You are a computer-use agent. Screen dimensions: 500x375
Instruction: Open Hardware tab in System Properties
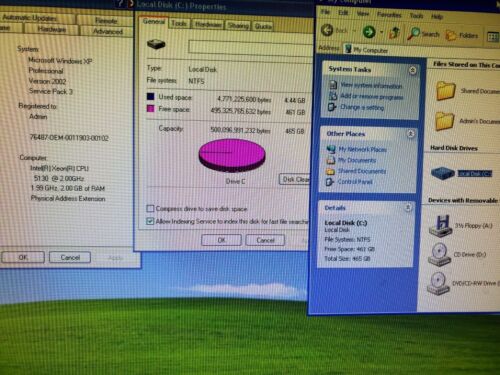click(51, 29)
